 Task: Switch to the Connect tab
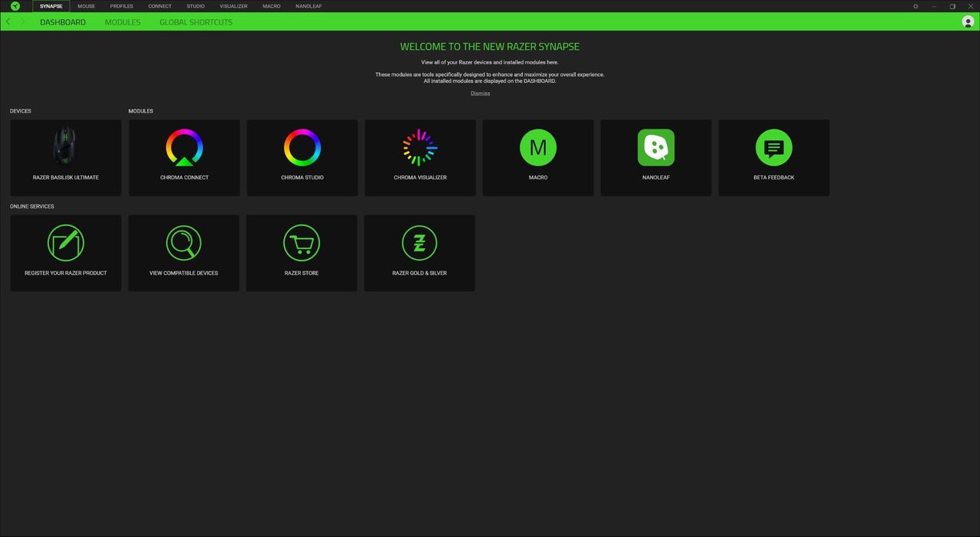tap(160, 6)
